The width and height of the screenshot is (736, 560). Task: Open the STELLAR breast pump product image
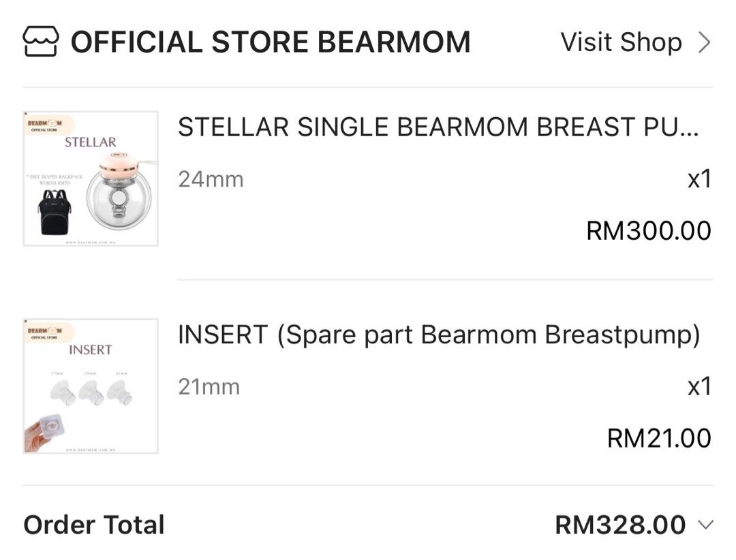pos(91,176)
